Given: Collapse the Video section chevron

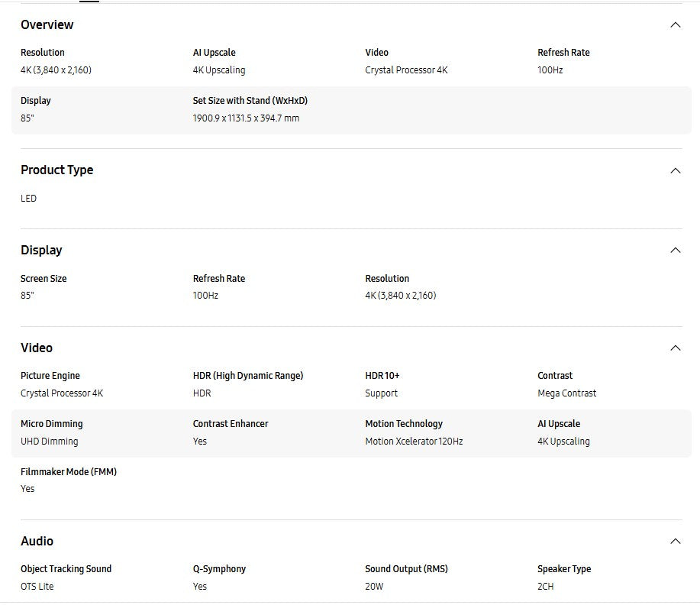Looking at the screenshot, I should [x=675, y=348].
